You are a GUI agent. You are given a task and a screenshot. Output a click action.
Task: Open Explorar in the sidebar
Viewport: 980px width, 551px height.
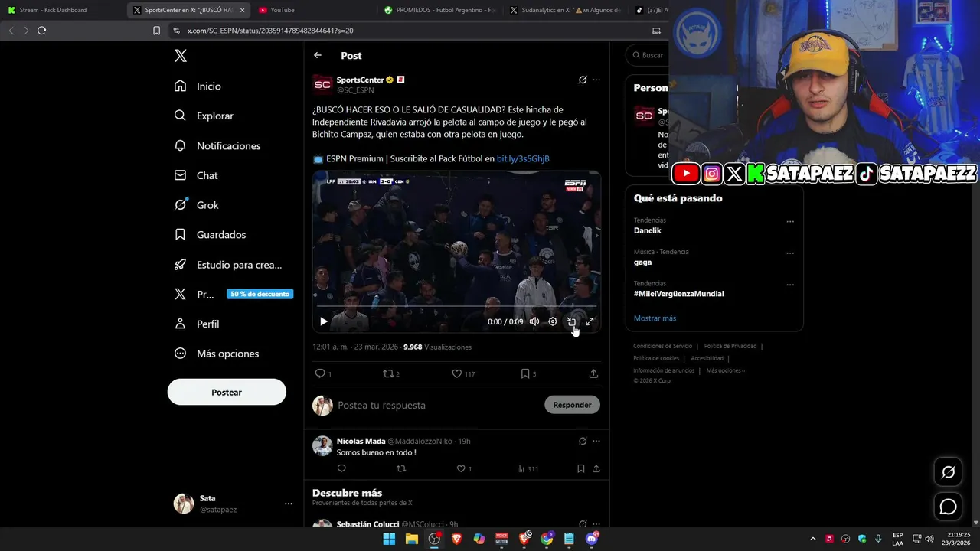204,116
